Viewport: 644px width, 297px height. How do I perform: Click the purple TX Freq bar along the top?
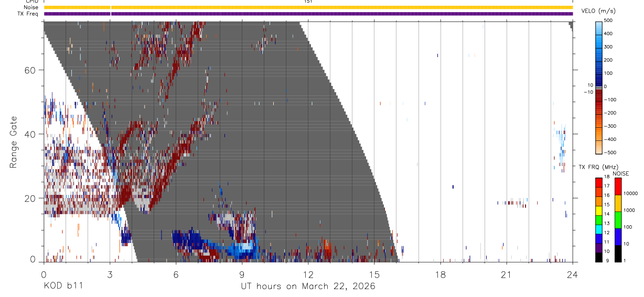pos(308,14)
